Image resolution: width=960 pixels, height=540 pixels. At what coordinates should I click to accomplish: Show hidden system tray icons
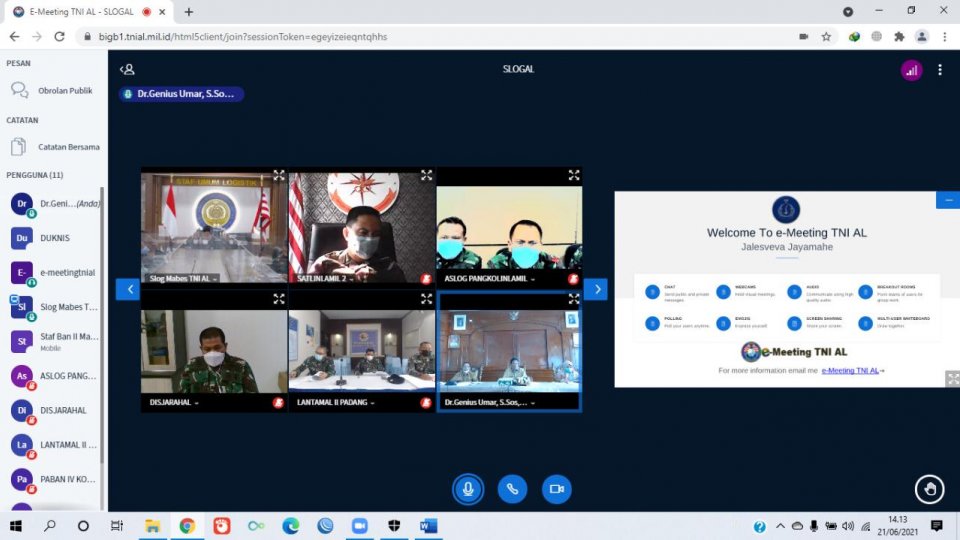pos(780,526)
